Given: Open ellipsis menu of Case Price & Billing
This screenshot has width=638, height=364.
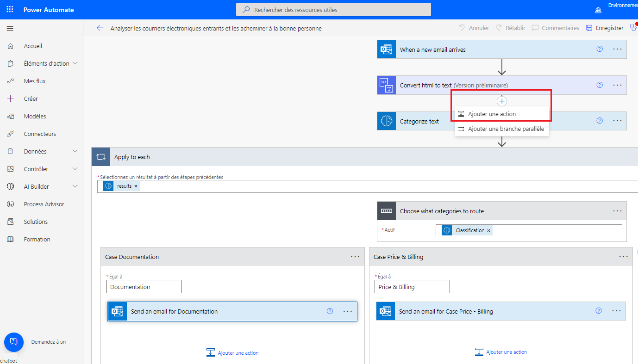Looking at the screenshot, I should coord(624,257).
